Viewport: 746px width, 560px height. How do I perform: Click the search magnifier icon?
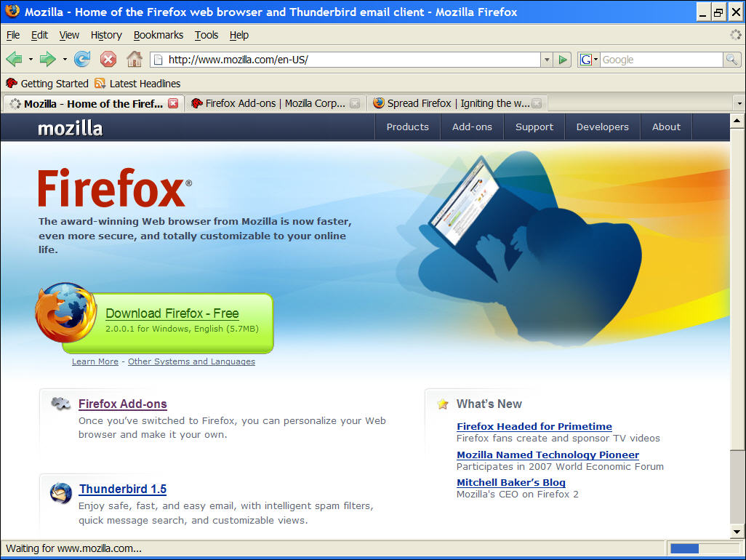click(731, 60)
